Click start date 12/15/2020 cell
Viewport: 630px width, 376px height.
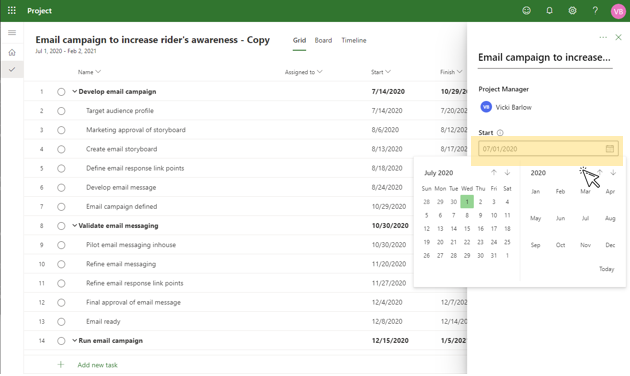pos(390,341)
